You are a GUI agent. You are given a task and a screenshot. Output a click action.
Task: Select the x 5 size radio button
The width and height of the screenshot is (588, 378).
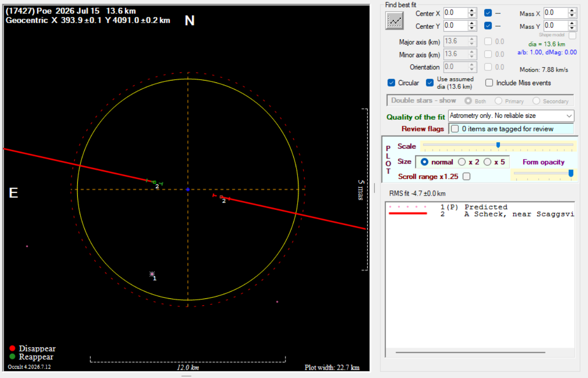point(487,162)
